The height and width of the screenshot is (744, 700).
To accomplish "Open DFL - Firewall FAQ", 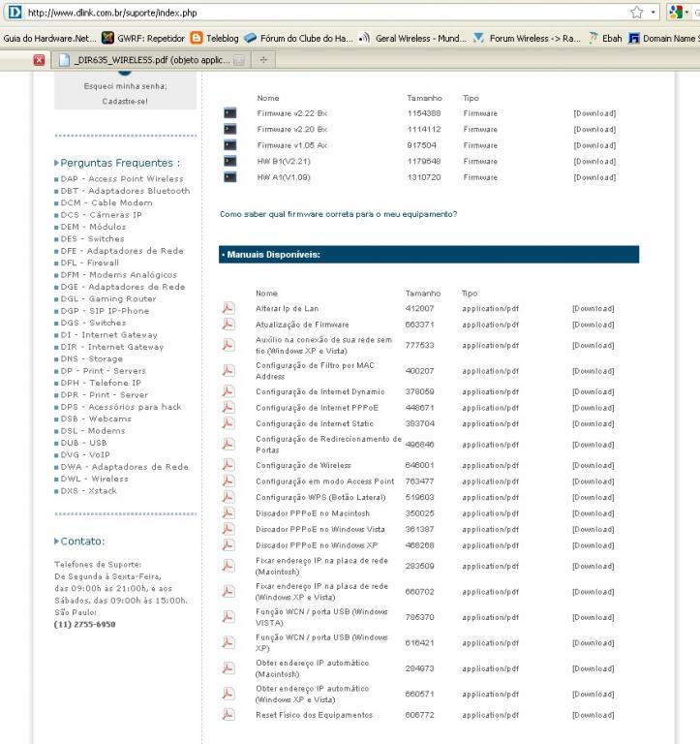I will pos(90,263).
